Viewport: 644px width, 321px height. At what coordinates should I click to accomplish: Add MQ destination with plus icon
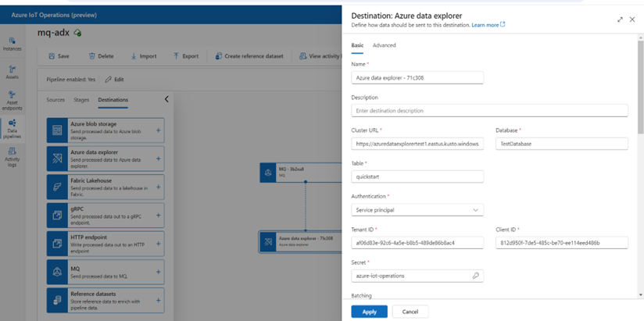158,272
